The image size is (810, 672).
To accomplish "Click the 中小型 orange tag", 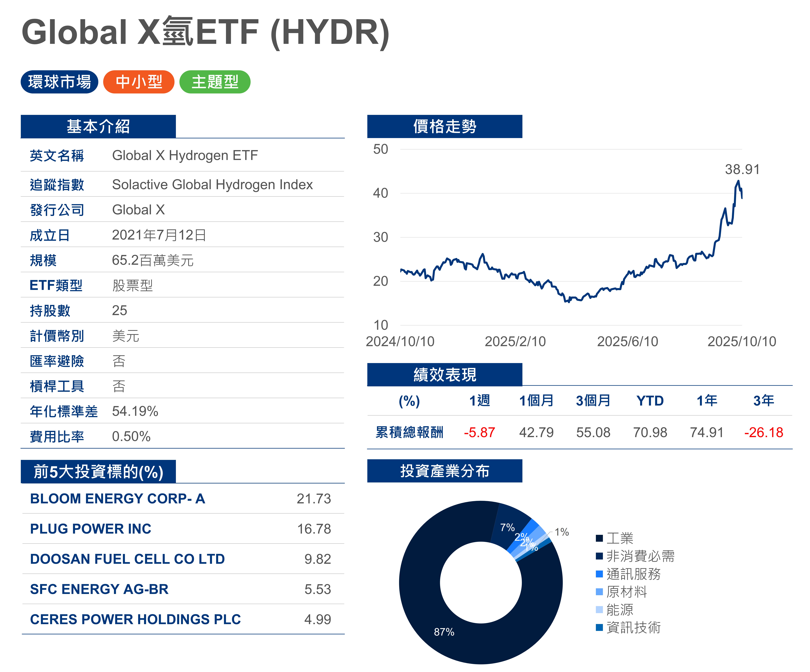I will coord(139,82).
